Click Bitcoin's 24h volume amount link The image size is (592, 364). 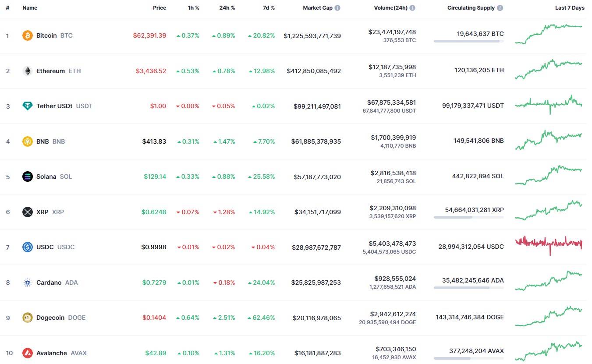click(x=392, y=32)
